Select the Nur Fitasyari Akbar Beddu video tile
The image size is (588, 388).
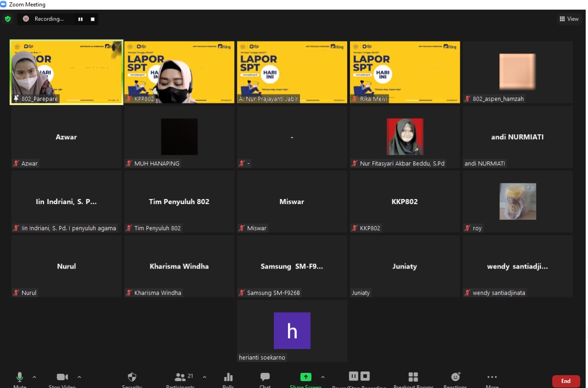pyautogui.click(x=405, y=137)
